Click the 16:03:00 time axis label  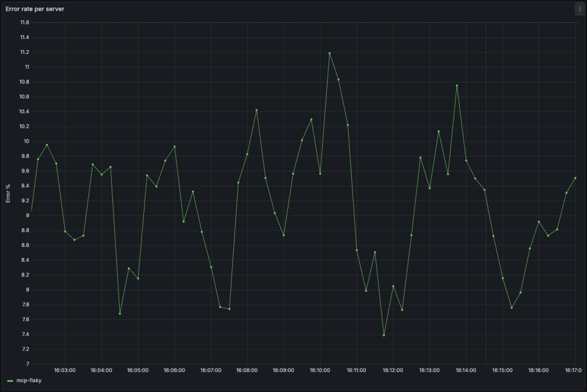point(64,371)
